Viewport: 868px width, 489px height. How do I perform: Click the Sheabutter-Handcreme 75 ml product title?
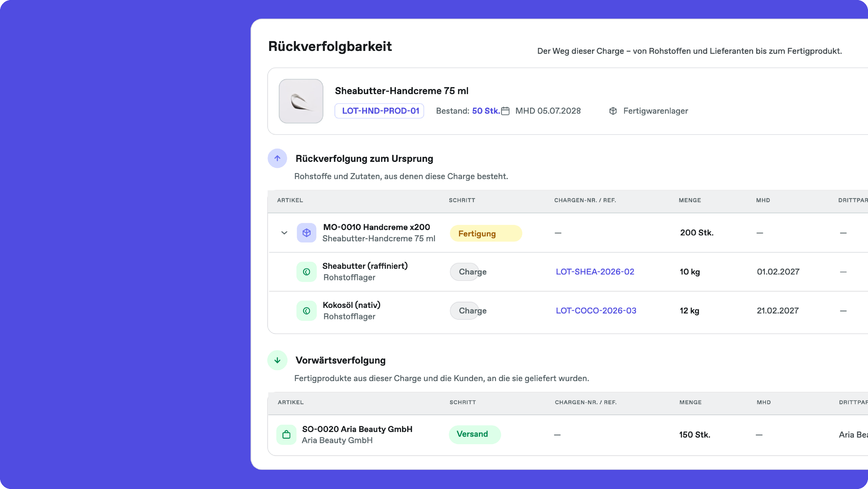tap(402, 91)
